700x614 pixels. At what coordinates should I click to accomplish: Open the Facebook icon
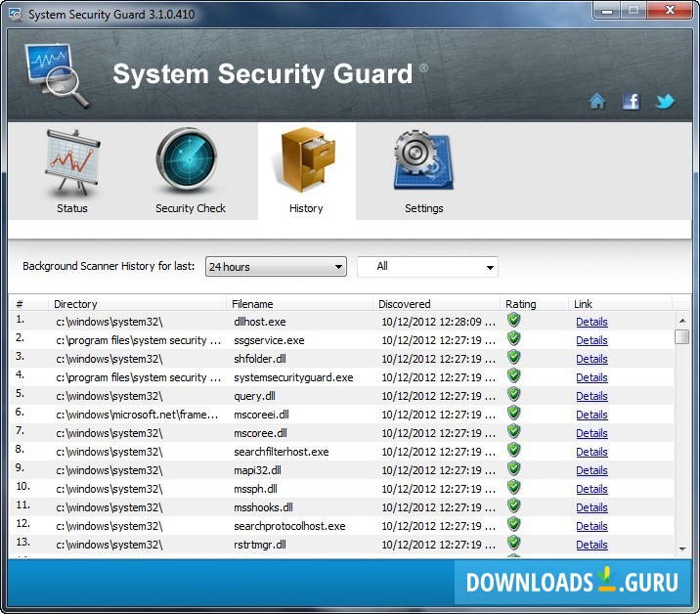(631, 102)
